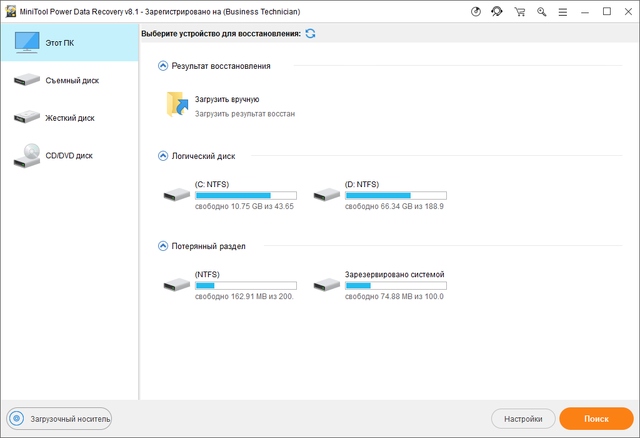Open Настройки scan settings
The width and height of the screenshot is (640, 438).
point(523,419)
